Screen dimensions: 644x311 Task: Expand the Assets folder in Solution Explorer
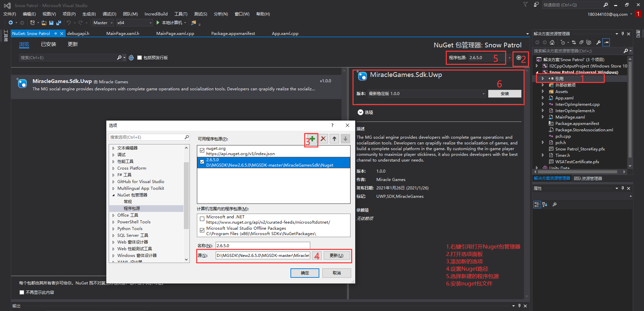pos(543,92)
